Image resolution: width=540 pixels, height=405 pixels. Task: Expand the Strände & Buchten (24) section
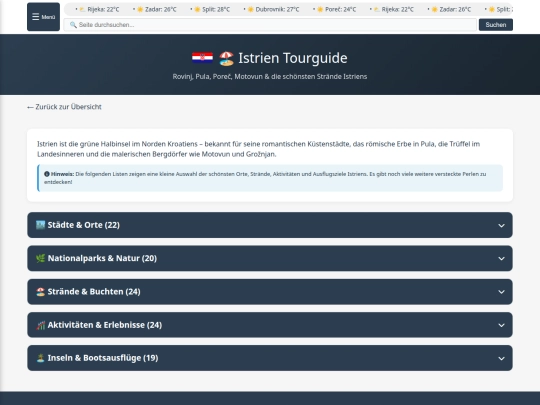[270, 292]
